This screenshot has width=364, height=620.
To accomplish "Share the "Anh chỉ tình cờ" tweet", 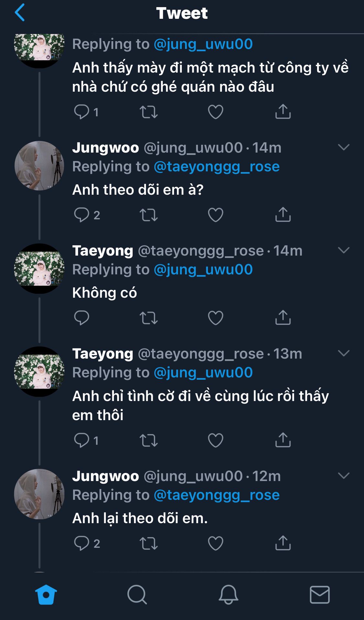I will [283, 440].
